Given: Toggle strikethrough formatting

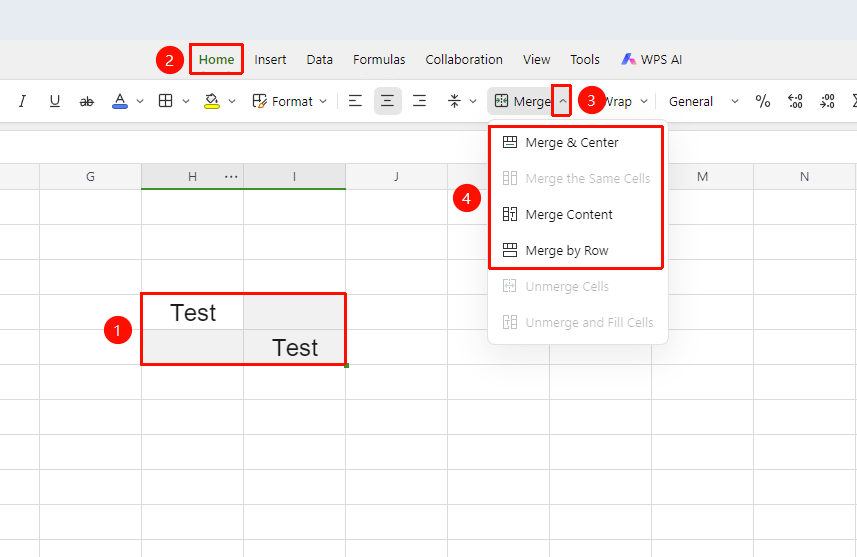Looking at the screenshot, I should tap(86, 101).
